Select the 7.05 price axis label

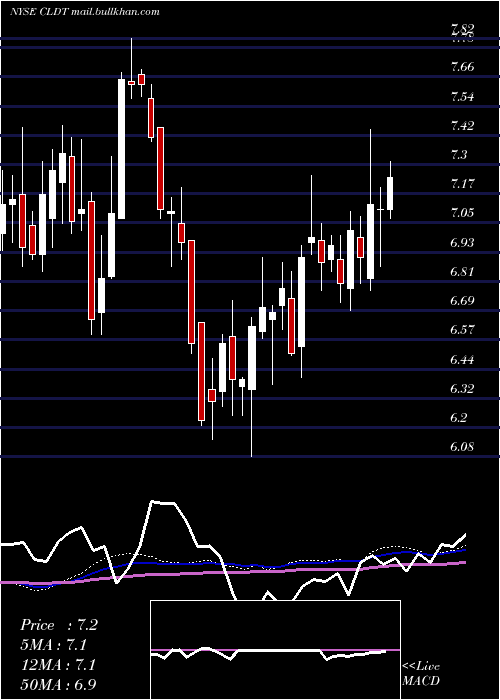(462, 213)
